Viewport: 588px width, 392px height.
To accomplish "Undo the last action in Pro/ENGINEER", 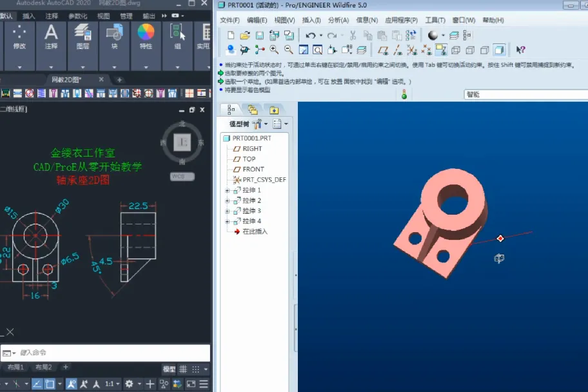I will pyautogui.click(x=310, y=35).
